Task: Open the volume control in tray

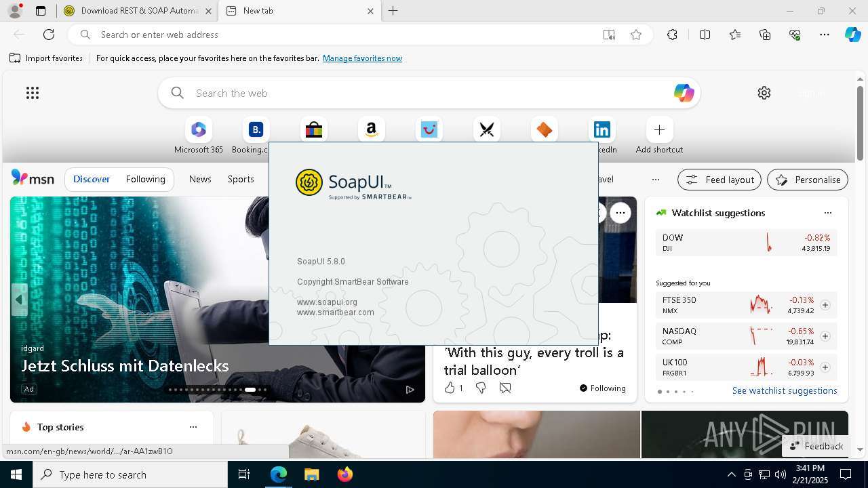Action: pyautogui.click(x=780, y=474)
